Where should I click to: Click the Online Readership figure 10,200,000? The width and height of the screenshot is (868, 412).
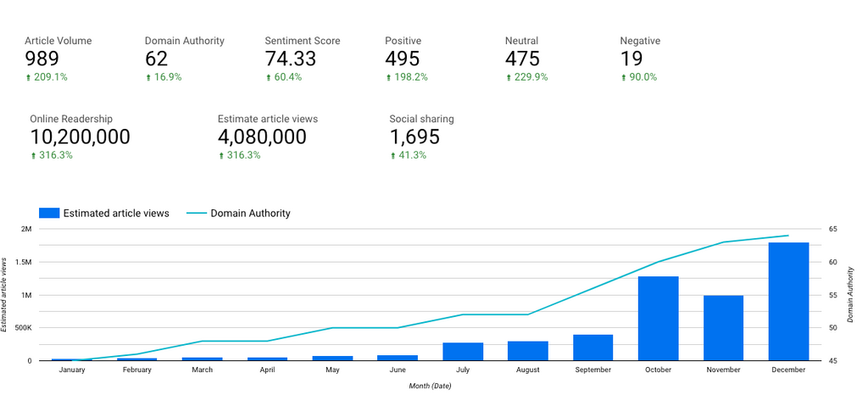[x=81, y=137]
